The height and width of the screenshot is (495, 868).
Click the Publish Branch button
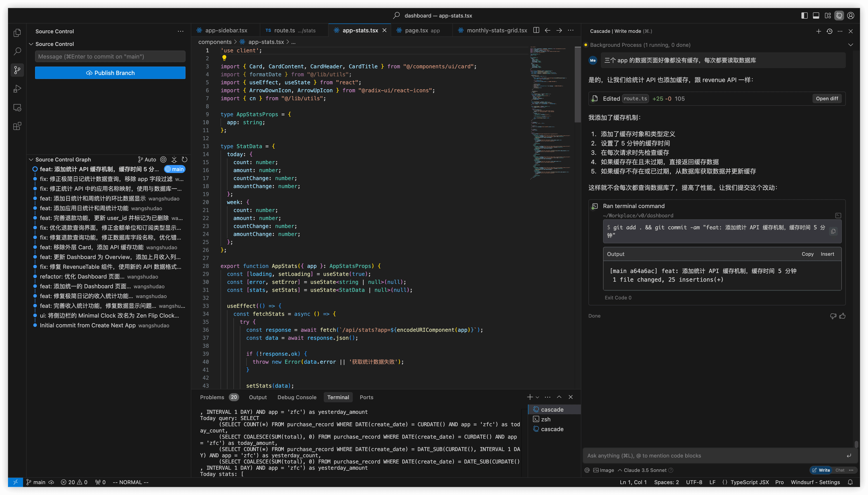(x=110, y=73)
